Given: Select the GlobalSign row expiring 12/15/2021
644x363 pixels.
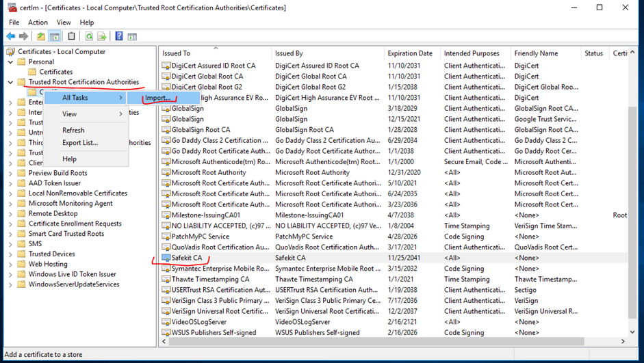Looking at the screenshot, I should [x=394, y=119].
